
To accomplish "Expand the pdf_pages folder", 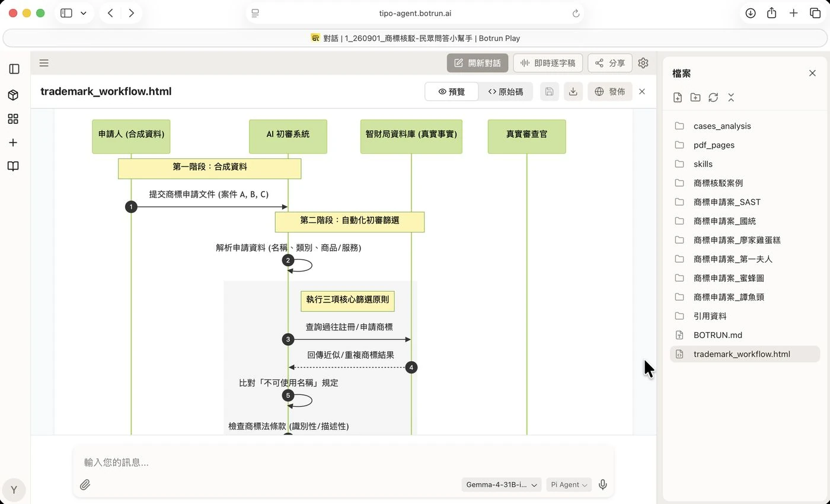I will pos(745,145).
